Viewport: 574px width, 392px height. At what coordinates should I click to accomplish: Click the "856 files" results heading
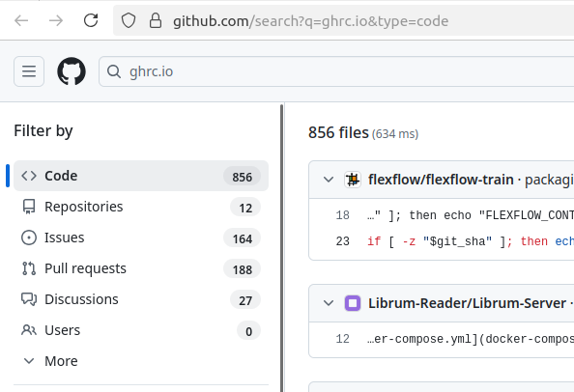(338, 132)
